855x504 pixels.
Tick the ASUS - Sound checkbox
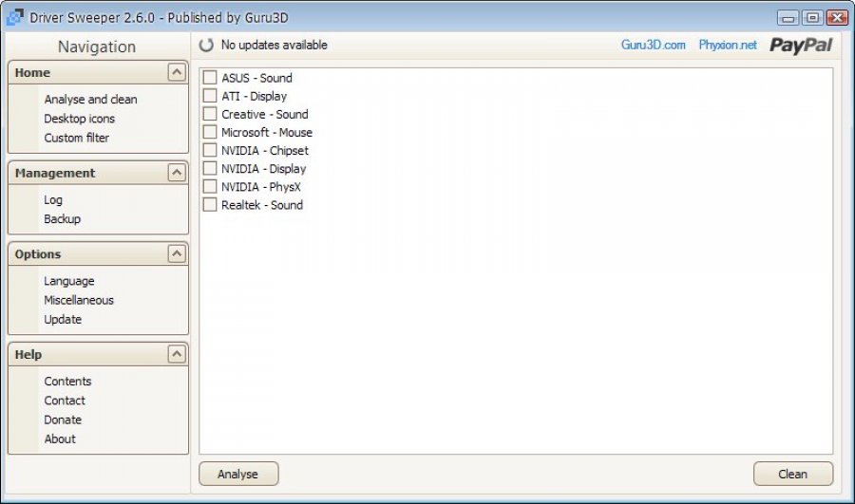210,78
